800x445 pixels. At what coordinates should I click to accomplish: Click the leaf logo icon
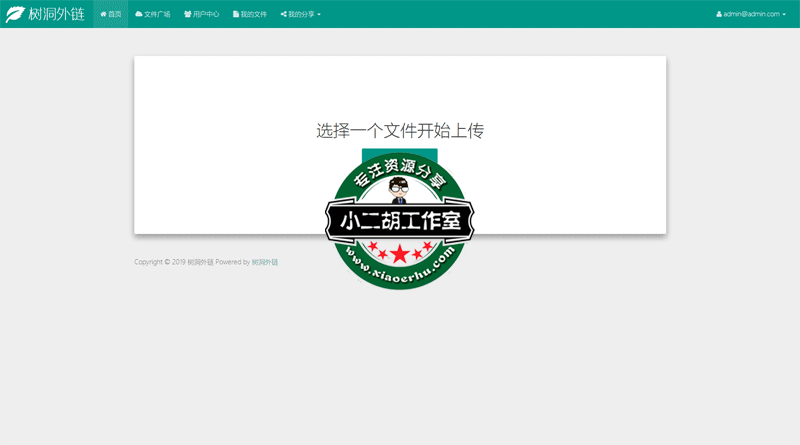click(x=16, y=14)
